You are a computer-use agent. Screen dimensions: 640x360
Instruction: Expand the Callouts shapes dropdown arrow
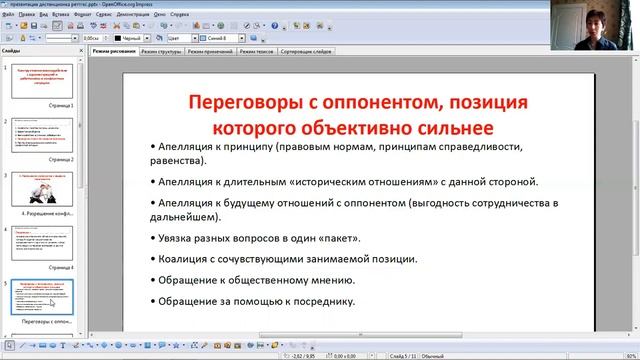click(169, 345)
